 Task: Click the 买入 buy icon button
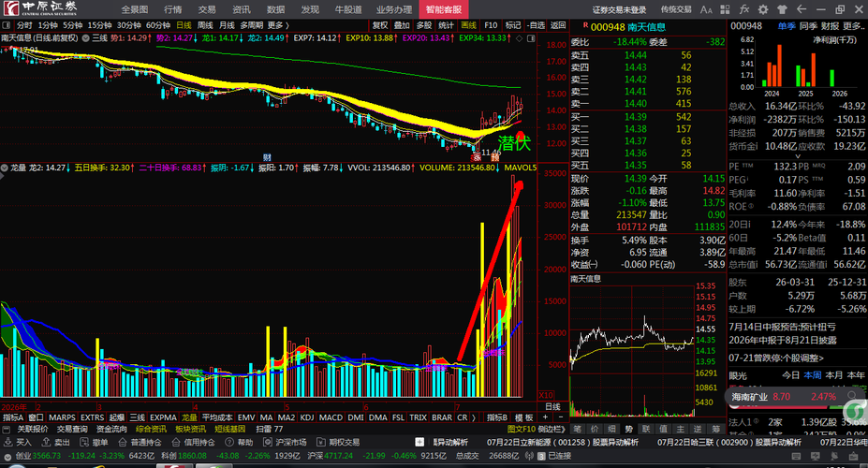click(18, 442)
